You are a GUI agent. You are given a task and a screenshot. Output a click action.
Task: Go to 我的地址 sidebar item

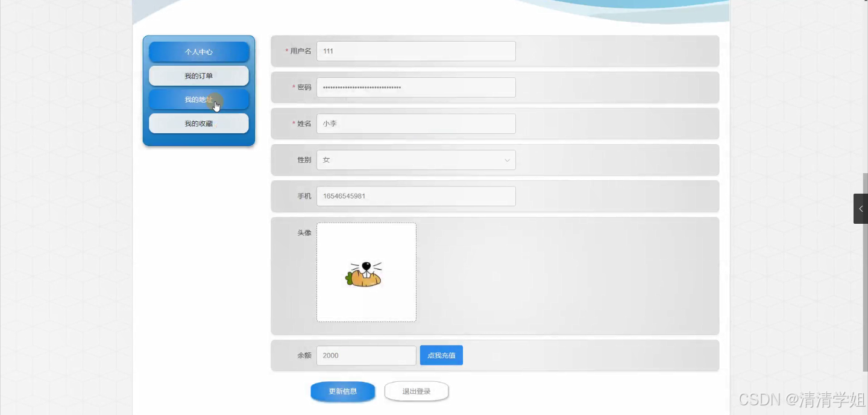(199, 100)
